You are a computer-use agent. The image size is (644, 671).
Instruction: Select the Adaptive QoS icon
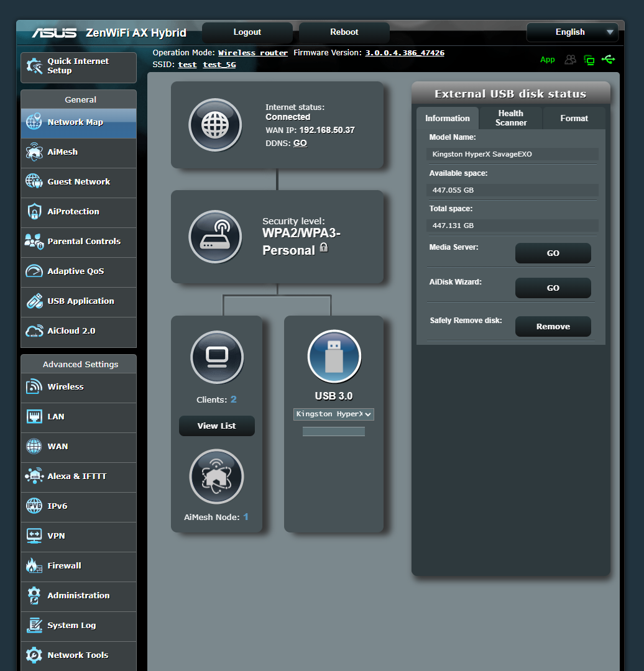tap(34, 272)
